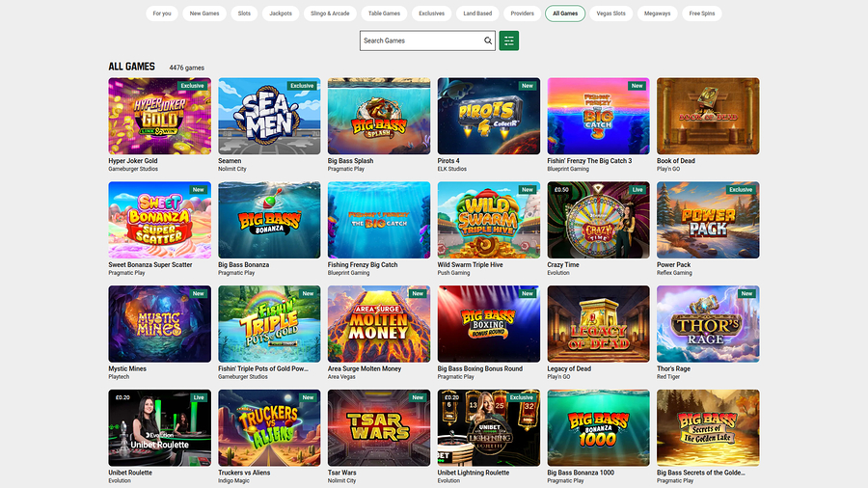Open the Slingo & Arcade tab

330,14
